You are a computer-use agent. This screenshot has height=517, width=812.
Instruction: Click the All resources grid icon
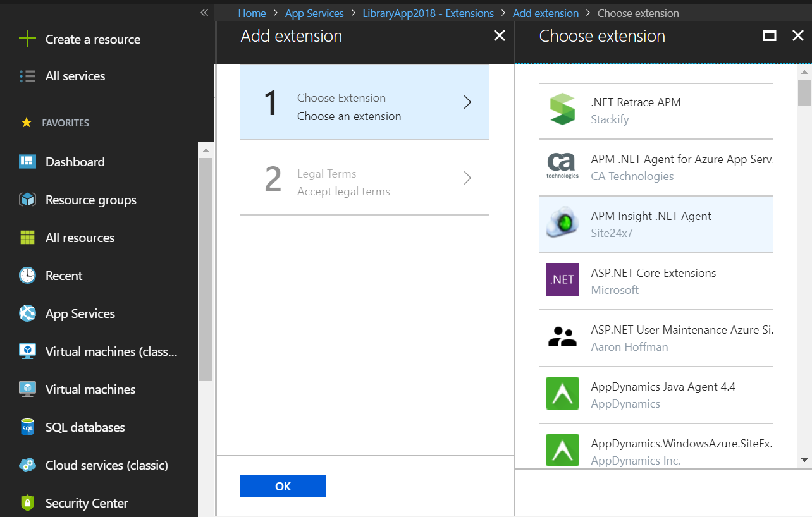(27, 238)
